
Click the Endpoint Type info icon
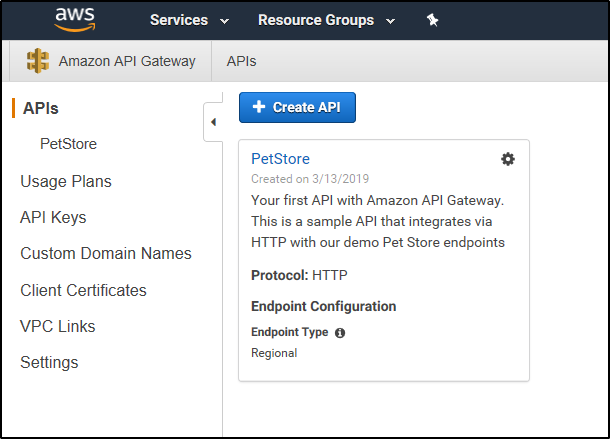pos(340,333)
